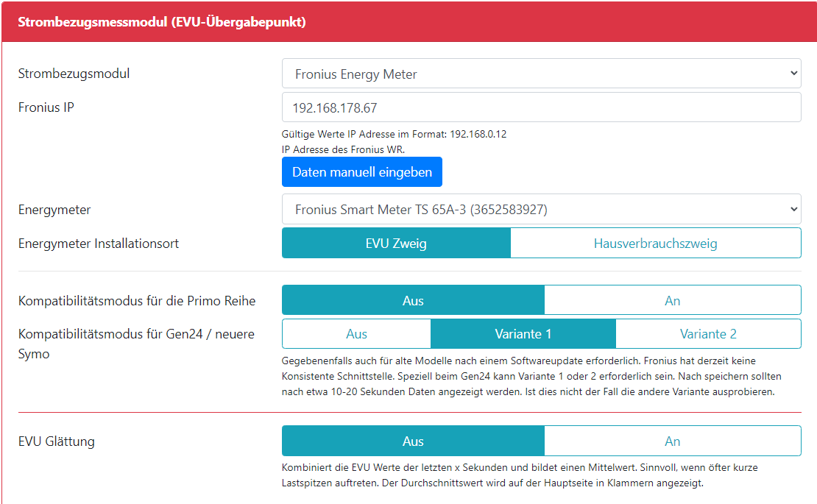
Task: Set Primo Reihe compatibility mode to Aus
Action: pyautogui.click(x=413, y=300)
